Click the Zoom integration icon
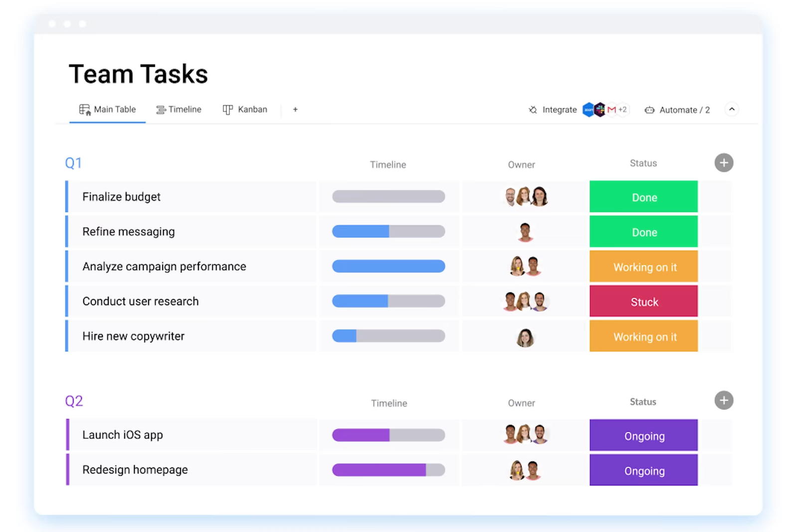 click(x=588, y=110)
